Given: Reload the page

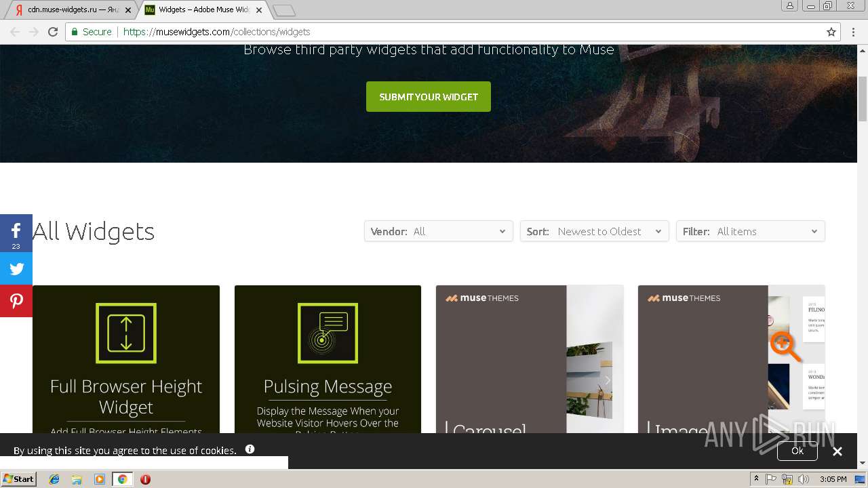Looking at the screenshot, I should point(53,32).
